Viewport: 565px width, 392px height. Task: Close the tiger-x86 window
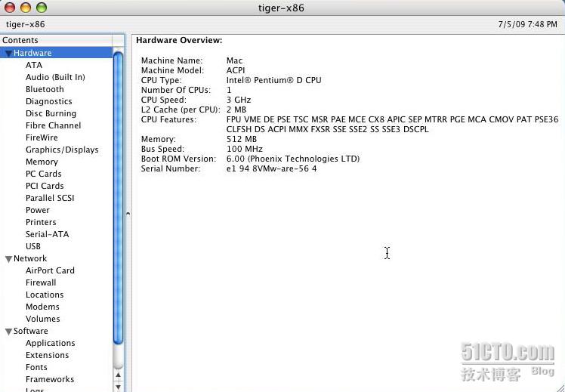10,8
